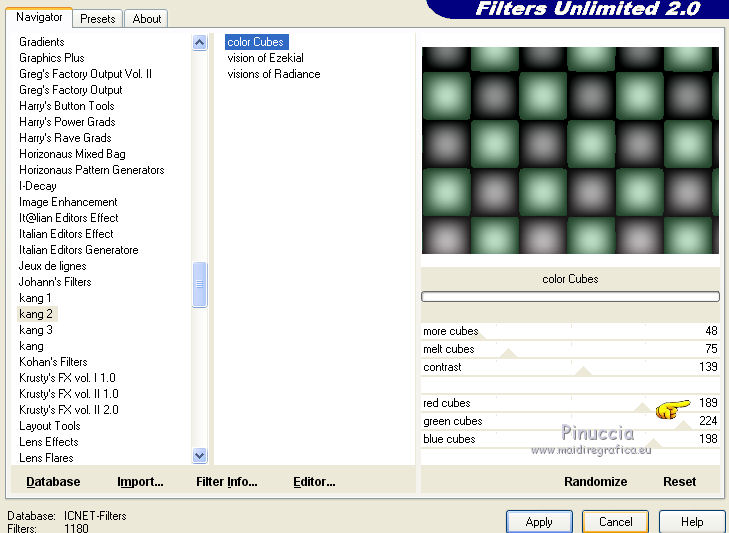729x533 pixels.
Task: Select Jeux de lignes category
Action: tap(53, 266)
